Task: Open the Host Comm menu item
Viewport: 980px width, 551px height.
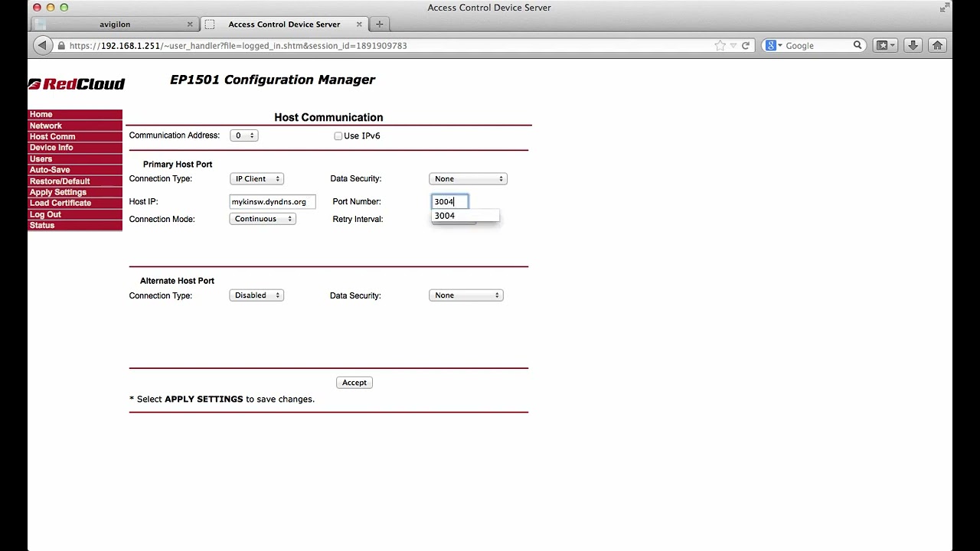Action: point(75,137)
